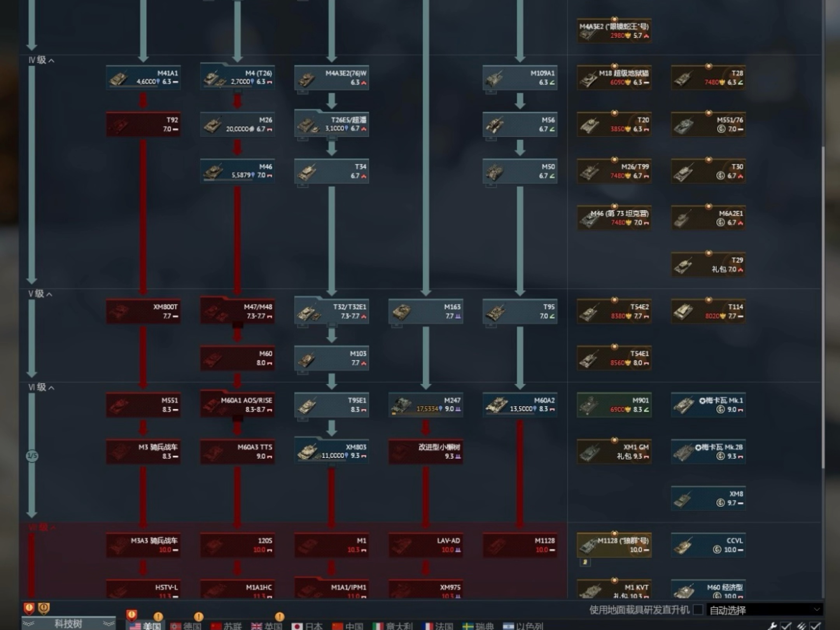840x630 pixels.
Task: Select the M60A2 tank card
Action: coord(520,404)
